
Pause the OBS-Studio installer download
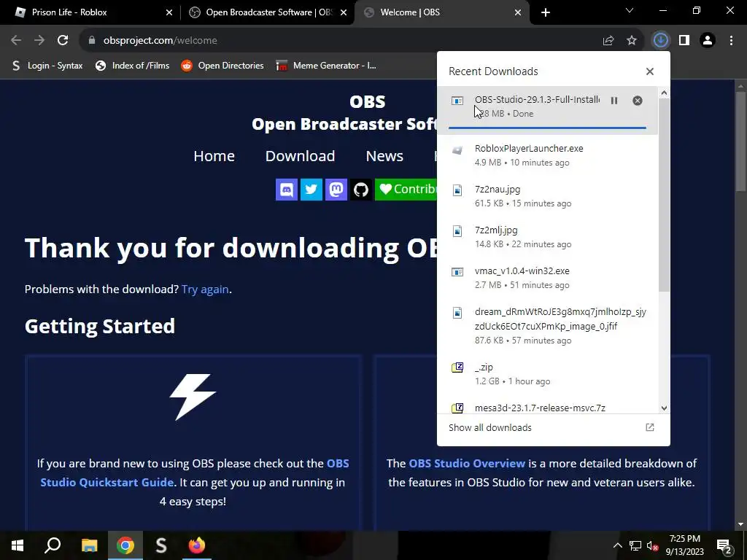coord(614,101)
